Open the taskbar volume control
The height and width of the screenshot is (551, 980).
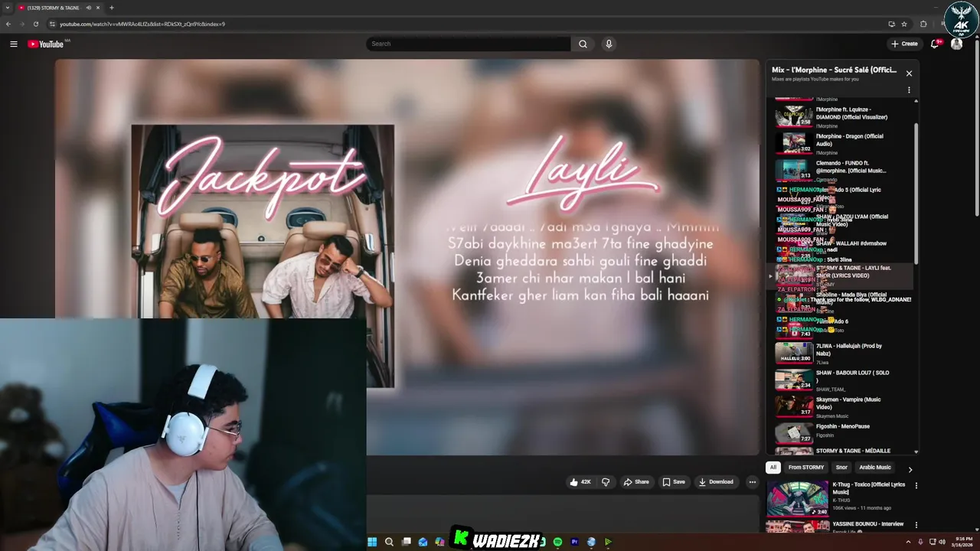pos(942,542)
